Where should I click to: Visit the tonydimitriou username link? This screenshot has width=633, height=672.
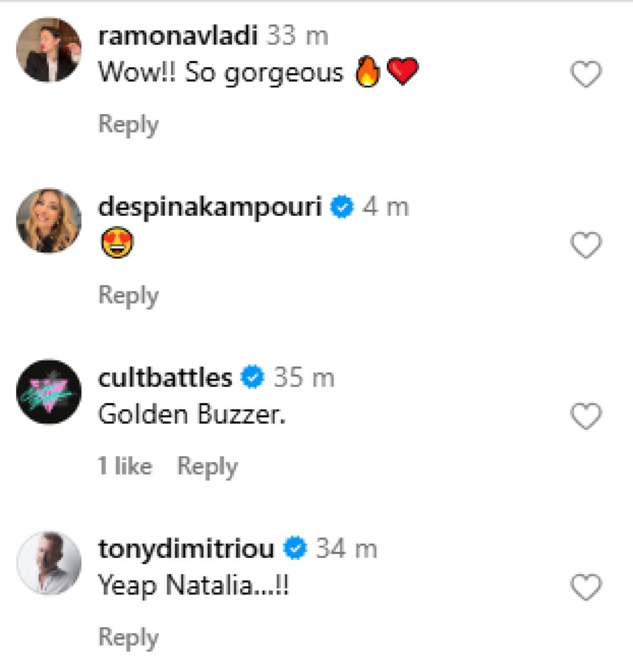pyautogui.click(x=186, y=549)
